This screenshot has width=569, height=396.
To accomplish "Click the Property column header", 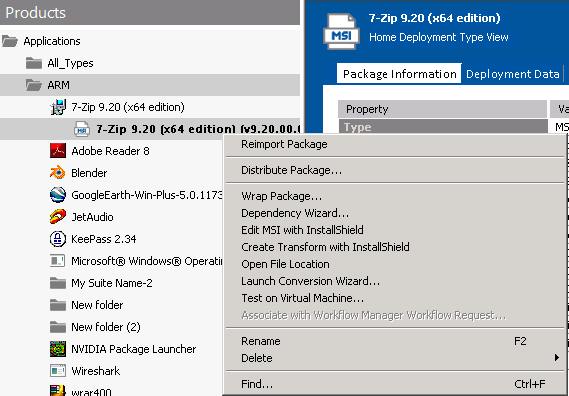I will pos(442,109).
